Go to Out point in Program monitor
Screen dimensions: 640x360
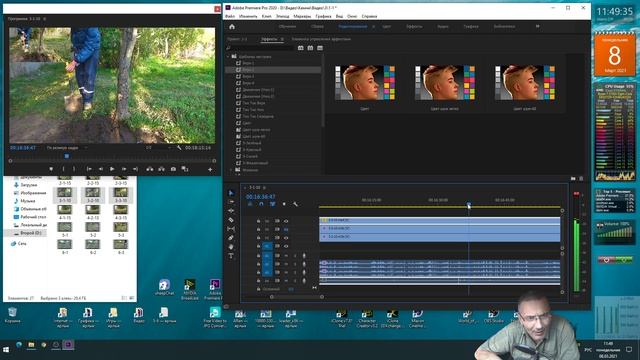[135, 169]
